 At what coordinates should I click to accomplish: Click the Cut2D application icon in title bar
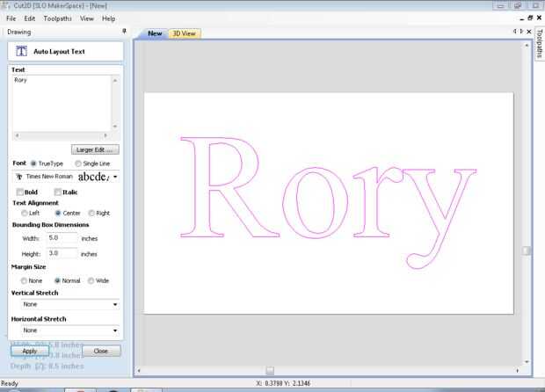point(5,5)
